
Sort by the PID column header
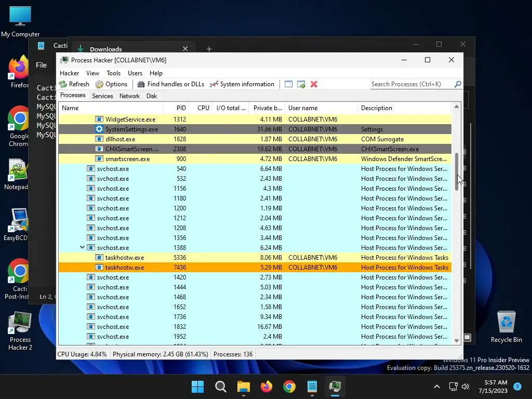176,108
